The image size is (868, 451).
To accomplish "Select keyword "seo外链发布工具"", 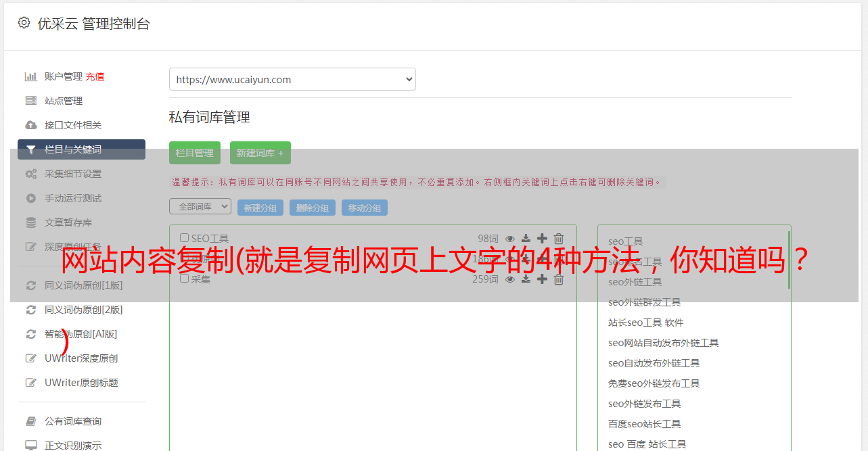I will pyautogui.click(x=645, y=404).
